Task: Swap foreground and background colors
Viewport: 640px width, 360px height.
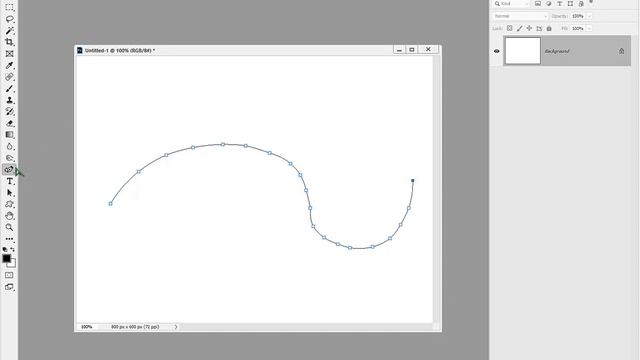Action: point(13,249)
